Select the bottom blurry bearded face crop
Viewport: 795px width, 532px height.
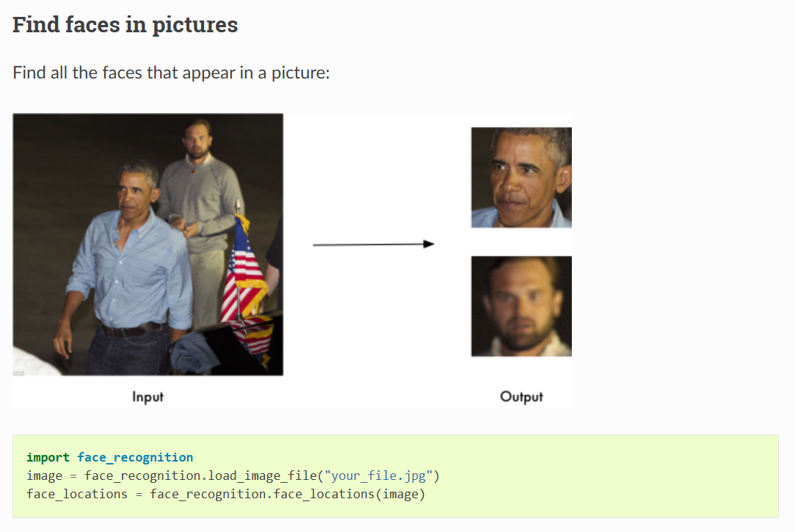point(521,306)
